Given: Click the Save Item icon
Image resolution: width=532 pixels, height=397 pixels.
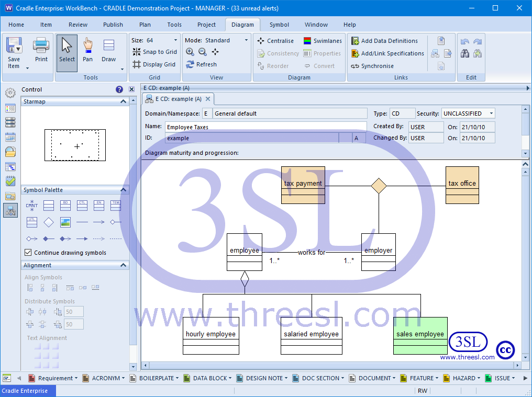Looking at the screenshot, I should (x=14, y=46).
